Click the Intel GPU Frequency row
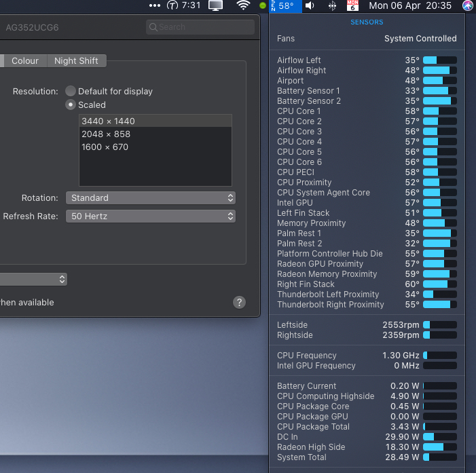Viewport: 476px width, 473px height. click(x=367, y=366)
